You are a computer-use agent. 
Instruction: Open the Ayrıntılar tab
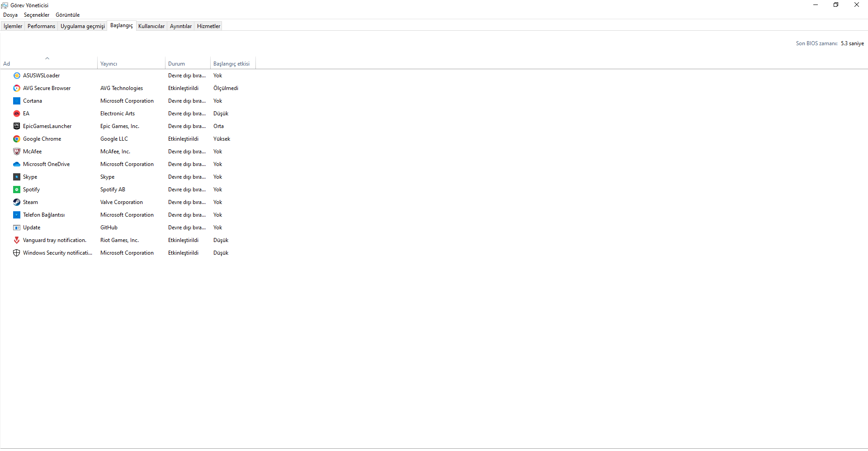pos(181,26)
